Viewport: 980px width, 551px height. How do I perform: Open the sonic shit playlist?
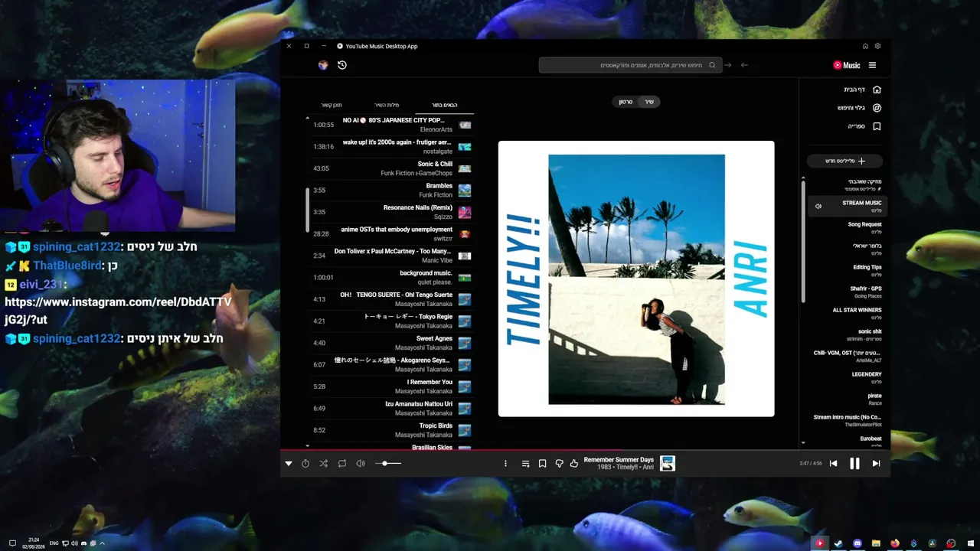point(846,334)
